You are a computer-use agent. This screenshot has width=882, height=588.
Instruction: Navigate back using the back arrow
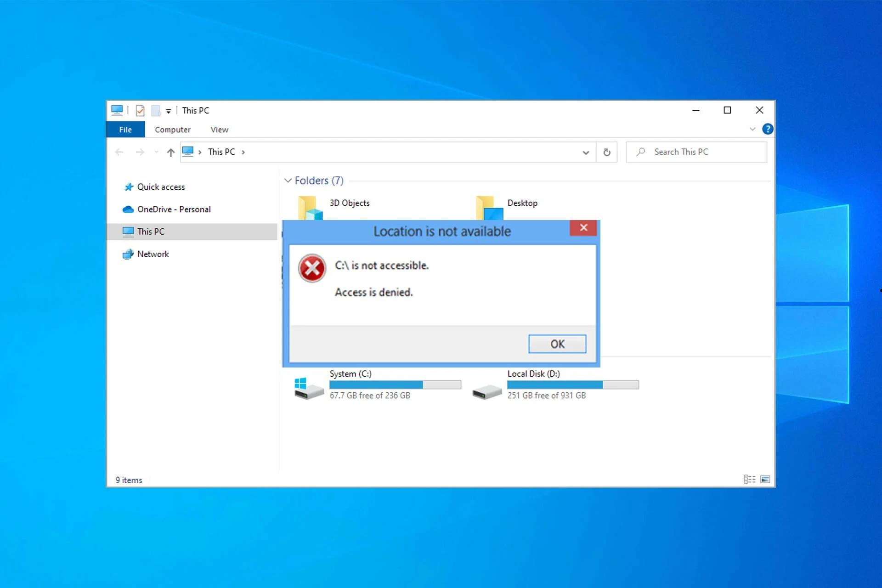coord(120,152)
